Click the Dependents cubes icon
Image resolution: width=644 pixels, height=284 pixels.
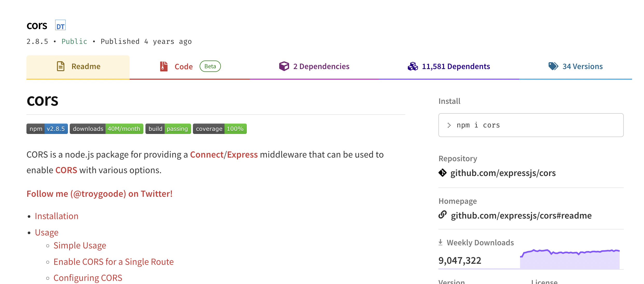pos(413,66)
